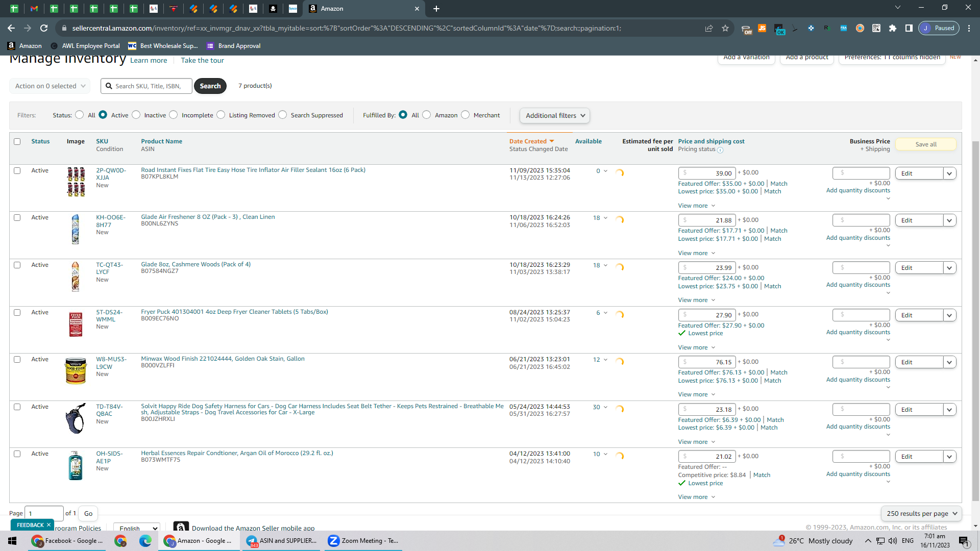
Task: Switch to the Sysco browser tab
Action: click(x=293, y=9)
